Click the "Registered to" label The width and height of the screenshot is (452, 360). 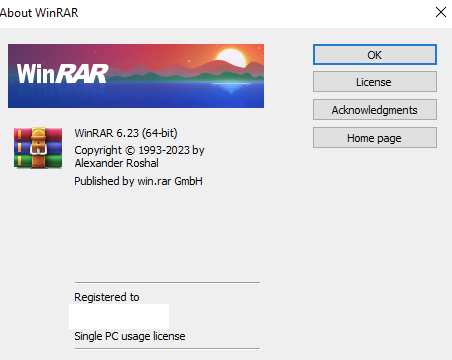[x=107, y=297]
